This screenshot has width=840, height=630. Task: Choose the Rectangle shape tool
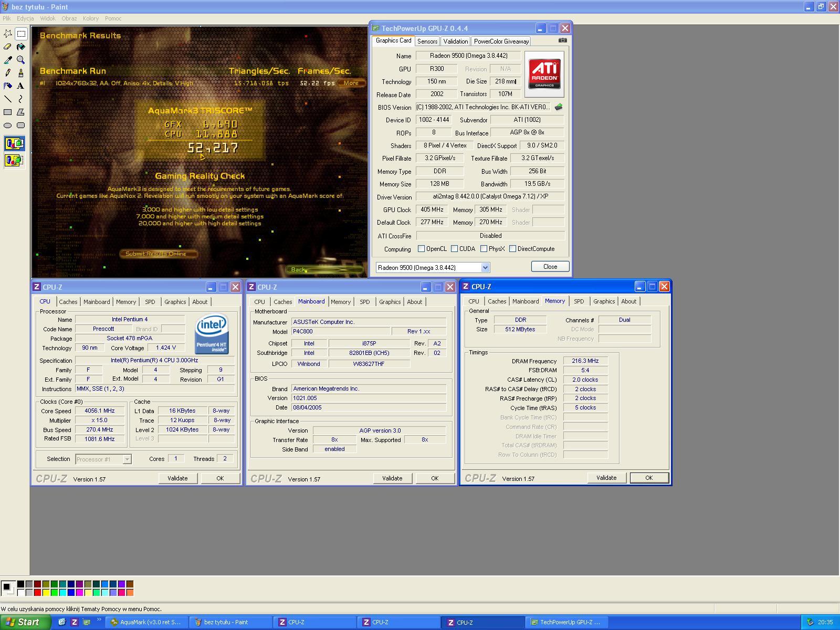[x=8, y=112]
